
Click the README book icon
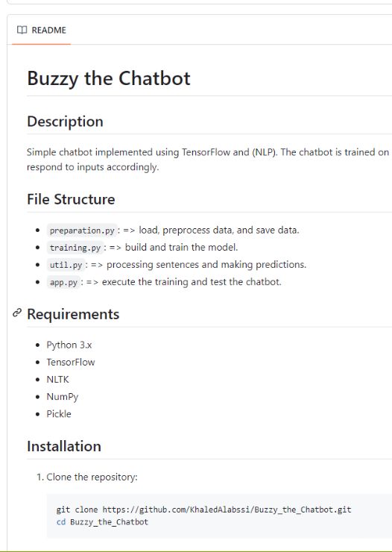[x=22, y=30]
